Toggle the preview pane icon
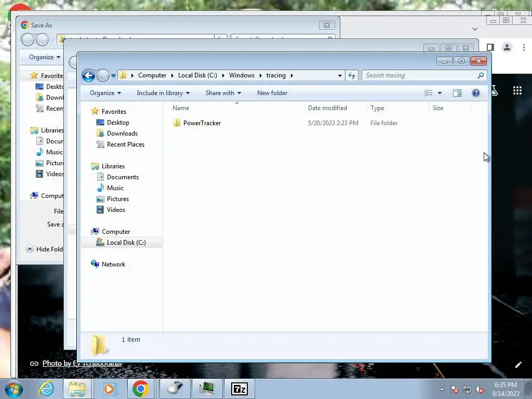This screenshot has height=399, width=532. point(457,93)
